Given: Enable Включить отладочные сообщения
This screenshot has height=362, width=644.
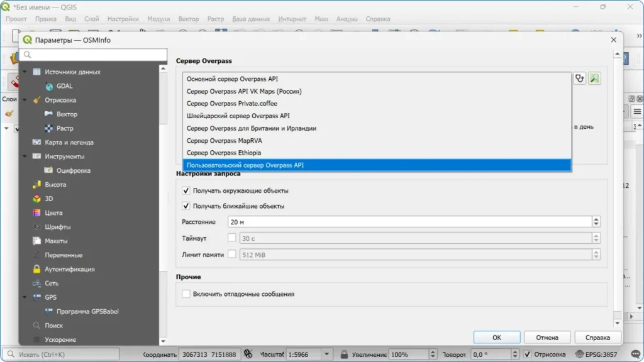Looking at the screenshot, I should (186, 294).
